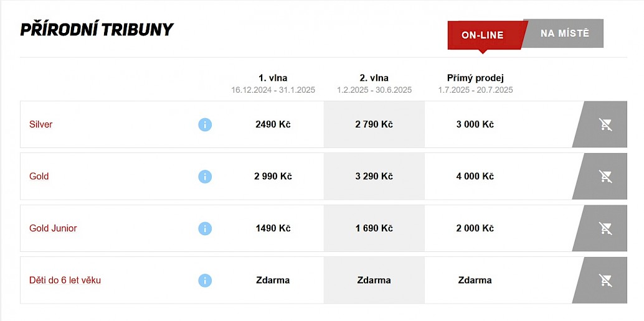Screen dimensions: 644x321
Task: Click the Přímý prodej column header
Action: (475, 78)
